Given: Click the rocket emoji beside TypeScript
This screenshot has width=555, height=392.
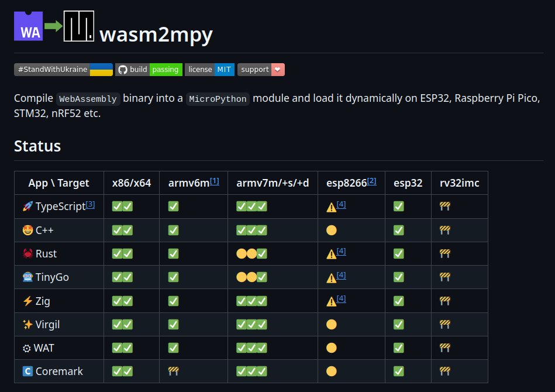Looking at the screenshot, I should (27, 206).
